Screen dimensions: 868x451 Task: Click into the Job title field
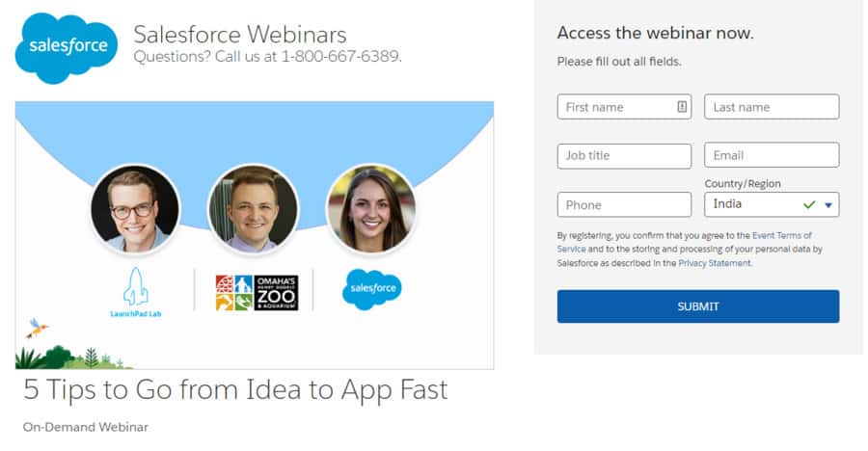tap(624, 155)
